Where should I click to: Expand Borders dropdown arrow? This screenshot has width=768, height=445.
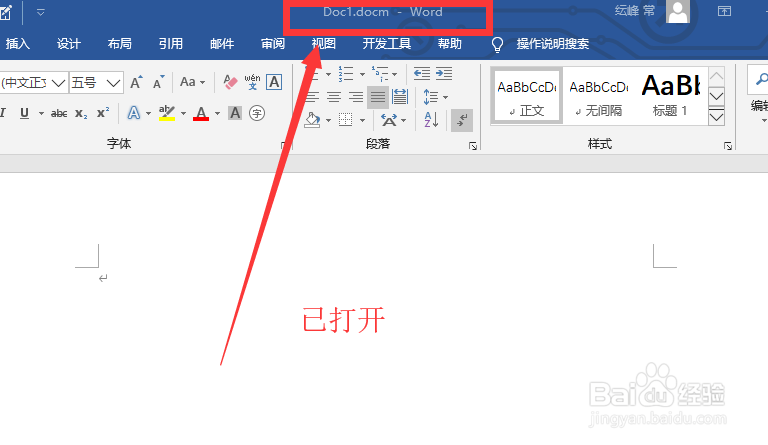(362, 120)
